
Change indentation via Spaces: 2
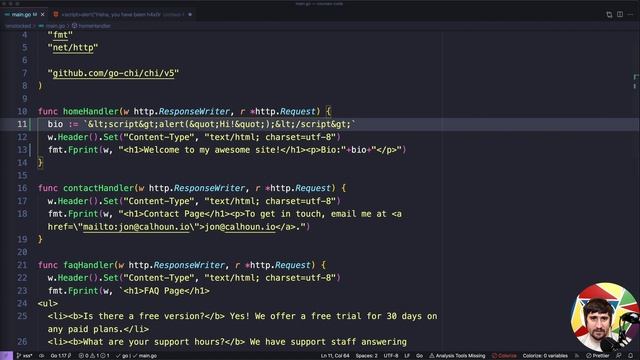(x=367, y=356)
